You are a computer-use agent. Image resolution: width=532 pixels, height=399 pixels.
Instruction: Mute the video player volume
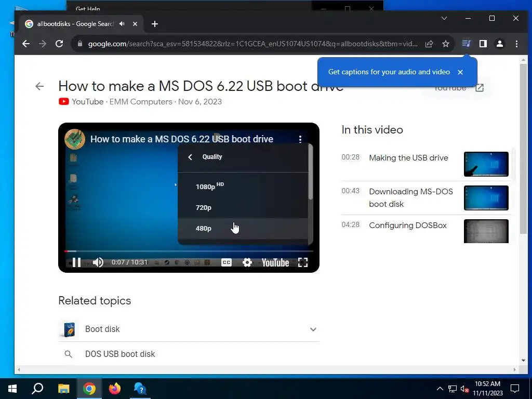click(98, 262)
